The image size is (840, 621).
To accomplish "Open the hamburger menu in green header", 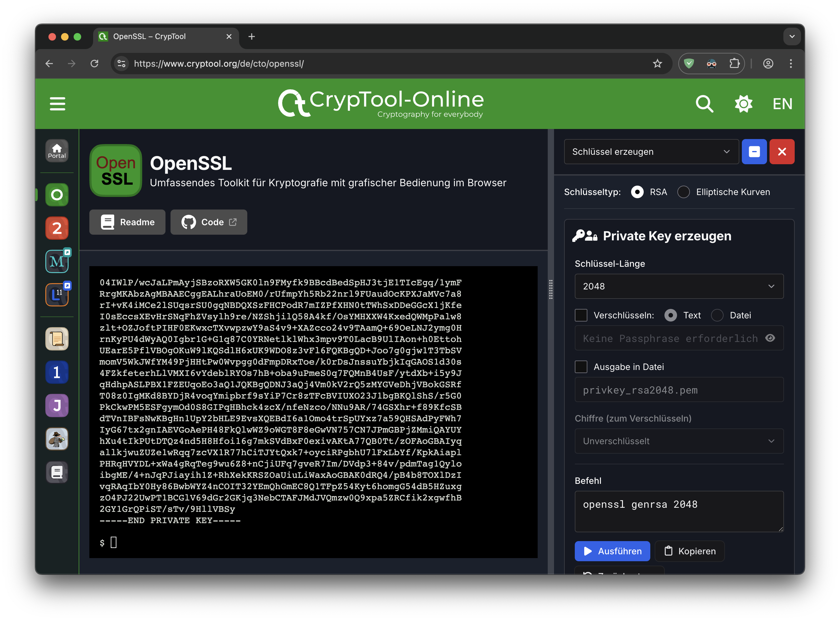I will click(x=57, y=104).
